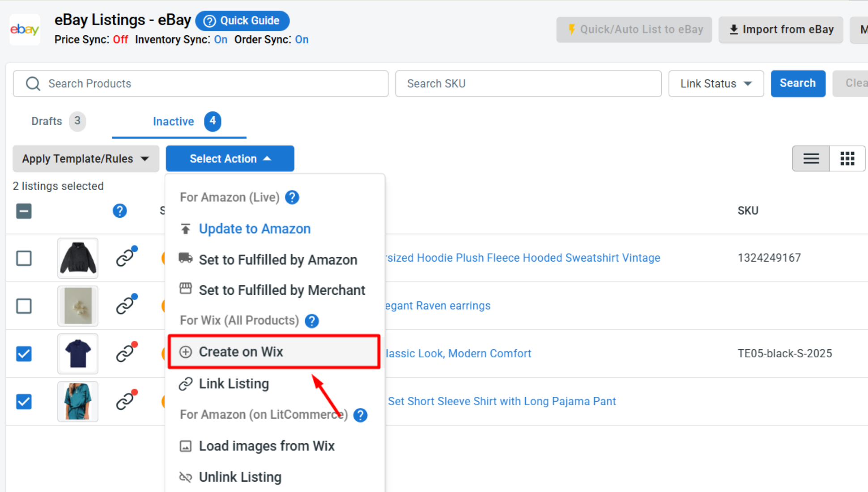Click the magnifier icon in Search Products

[x=33, y=84]
